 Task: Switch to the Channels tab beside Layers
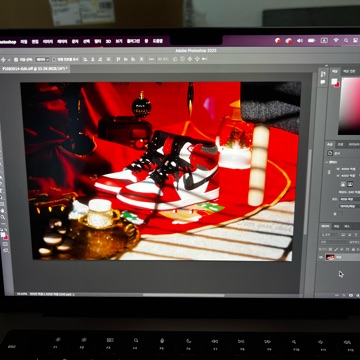pos(336,226)
